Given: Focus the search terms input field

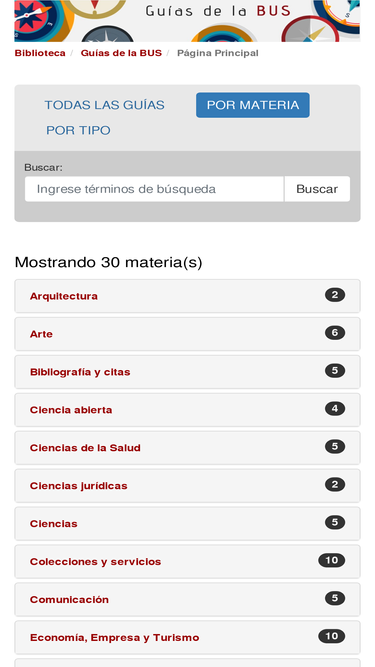Looking at the screenshot, I should click(x=154, y=189).
